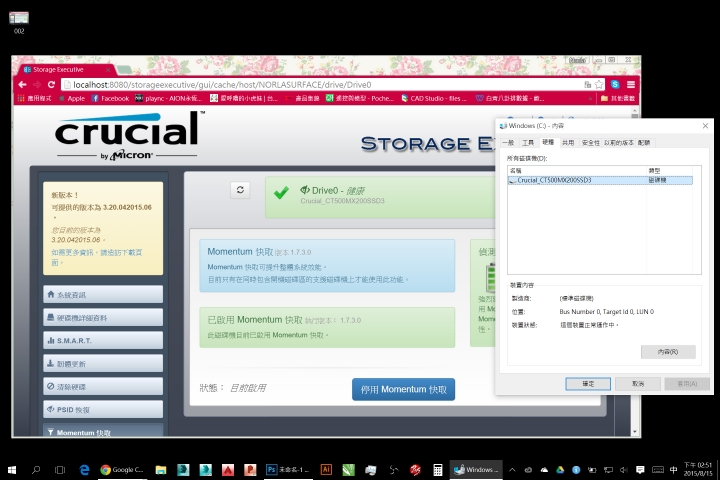Click the Chrome address bar URL

(x=321, y=85)
